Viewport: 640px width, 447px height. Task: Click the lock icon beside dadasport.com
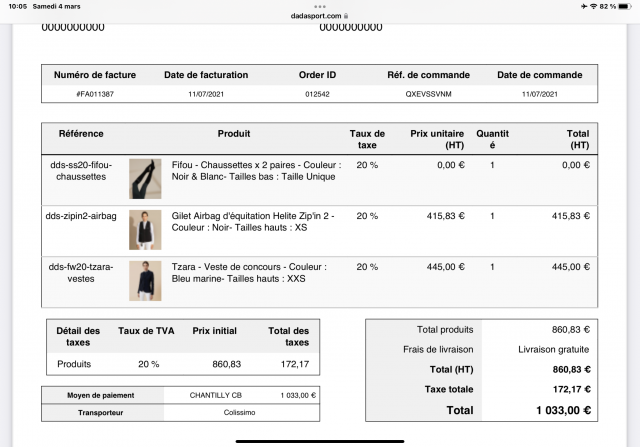click(346, 16)
